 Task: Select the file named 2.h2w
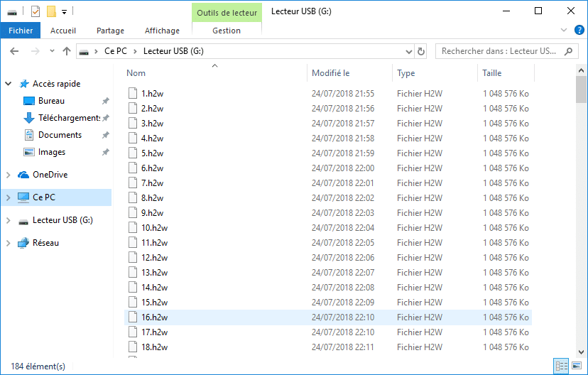152,109
